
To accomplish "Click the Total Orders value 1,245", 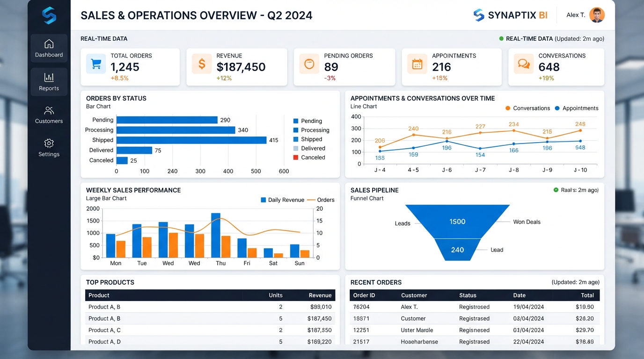I will pos(125,67).
